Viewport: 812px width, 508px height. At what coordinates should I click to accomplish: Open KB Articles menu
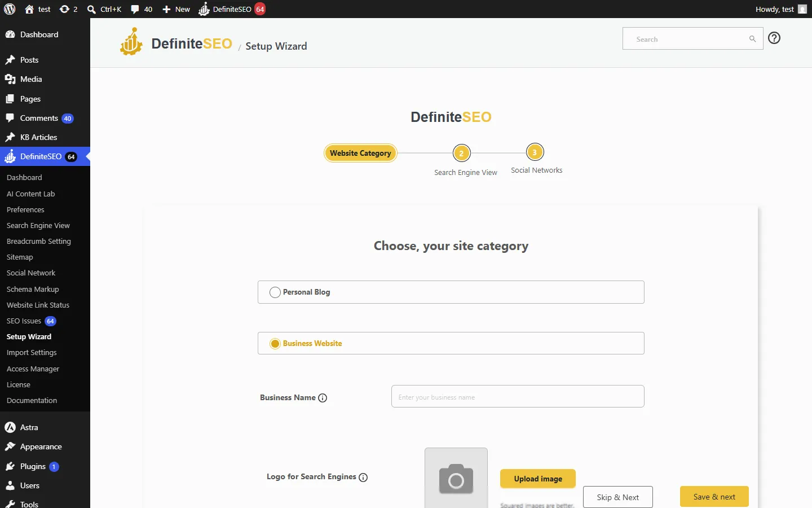pos(45,137)
